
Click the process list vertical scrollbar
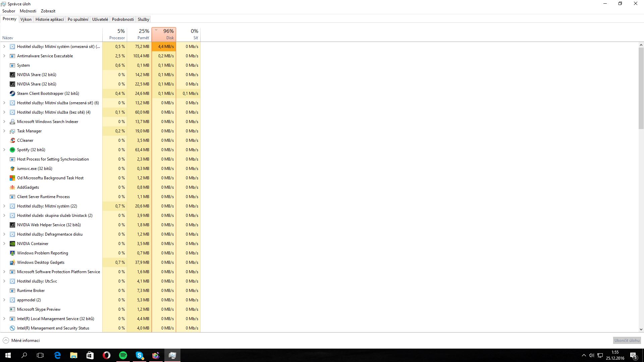pos(641,88)
